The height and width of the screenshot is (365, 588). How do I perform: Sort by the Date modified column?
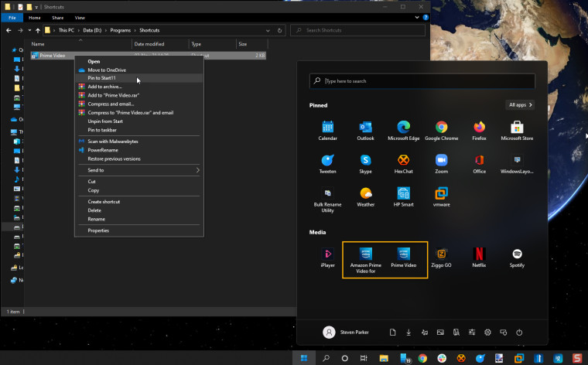click(x=160, y=44)
